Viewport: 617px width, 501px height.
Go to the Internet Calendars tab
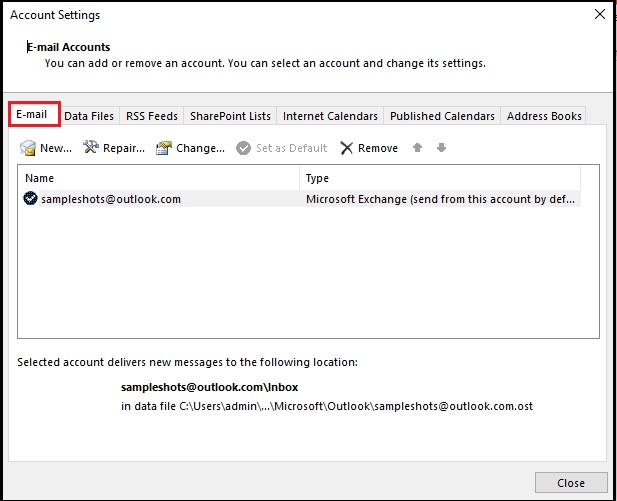pyautogui.click(x=330, y=116)
